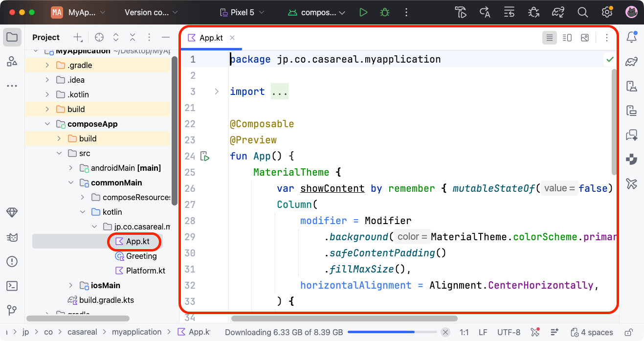644x341 pixels.
Task: Open Version Control git icon in sidebar
Action: 12,310
